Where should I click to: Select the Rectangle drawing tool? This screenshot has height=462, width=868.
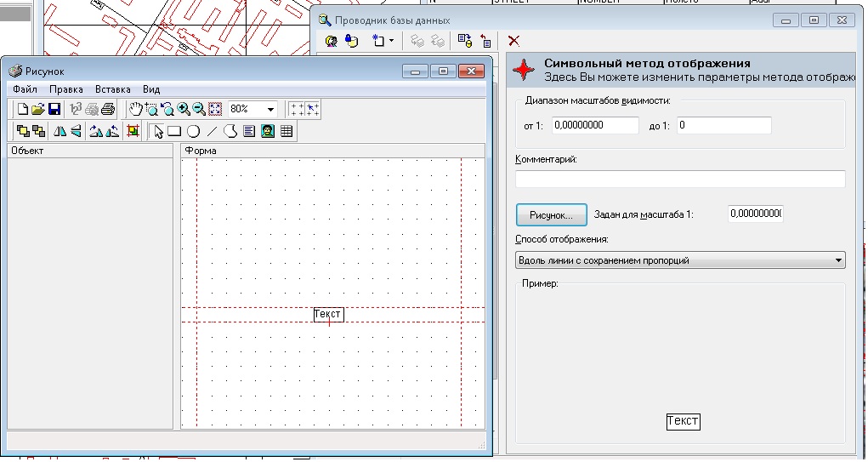click(x=174, y=131)
